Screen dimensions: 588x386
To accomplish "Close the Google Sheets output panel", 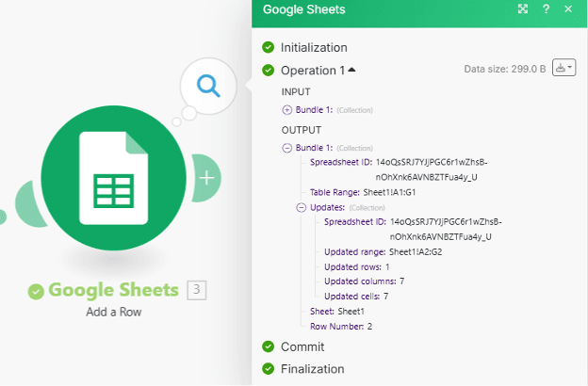I will (x=568, y=9).
